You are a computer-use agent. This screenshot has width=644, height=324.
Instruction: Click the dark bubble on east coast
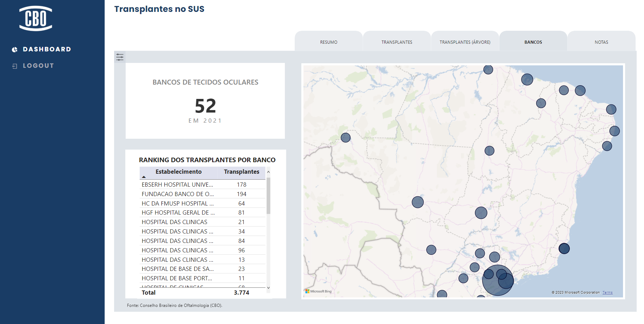pyautogui.click(x=564, y=249)
